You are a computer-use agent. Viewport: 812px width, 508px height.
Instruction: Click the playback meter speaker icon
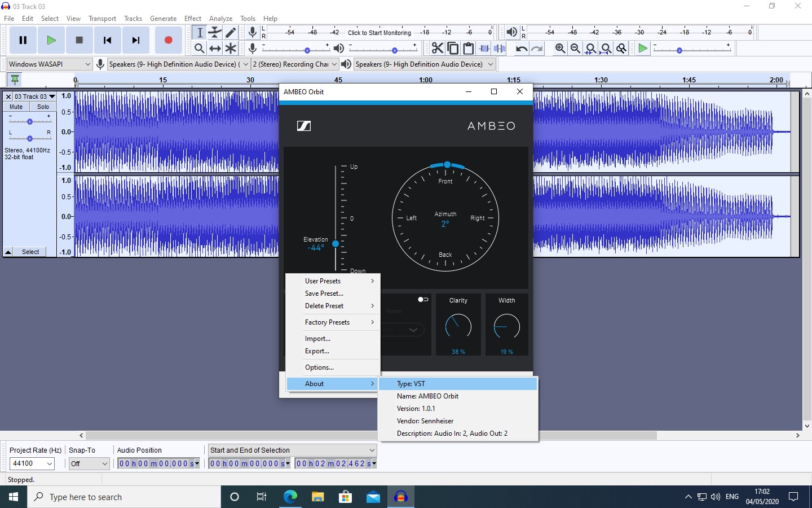tap(511, 33)
